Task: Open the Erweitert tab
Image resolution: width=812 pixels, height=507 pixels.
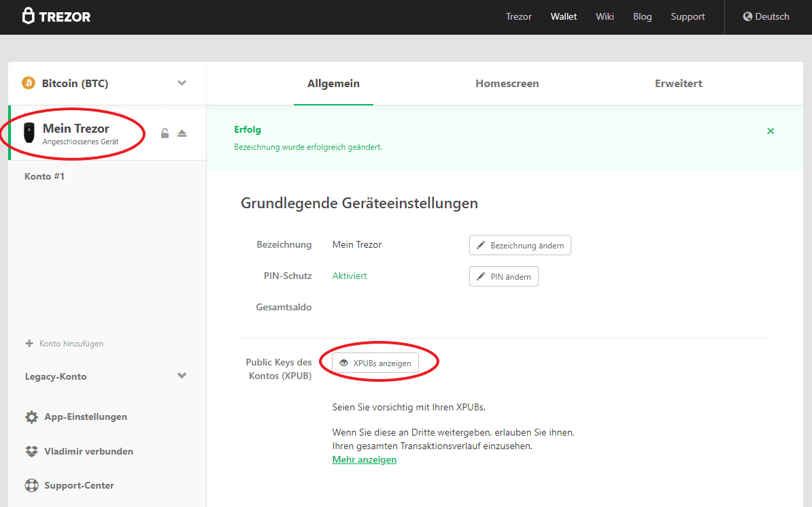Action: point(678,84)
